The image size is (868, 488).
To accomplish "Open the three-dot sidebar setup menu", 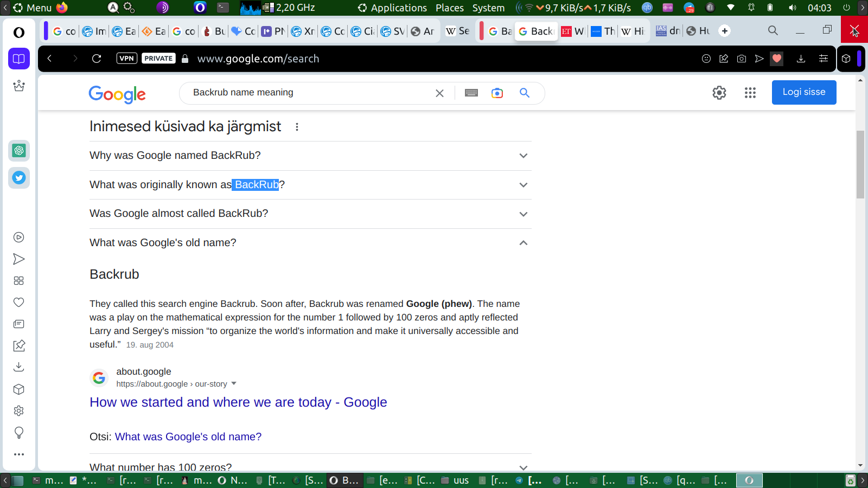I will pos(19,454).
